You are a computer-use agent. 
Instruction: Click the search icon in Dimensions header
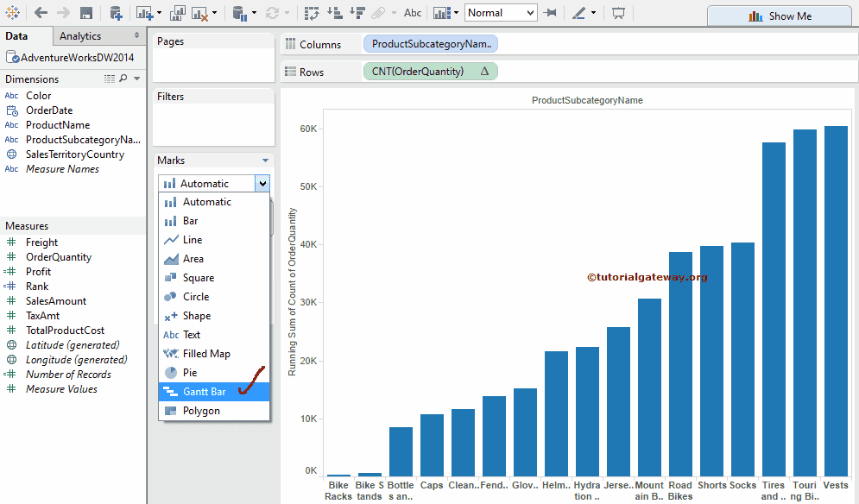123,79
